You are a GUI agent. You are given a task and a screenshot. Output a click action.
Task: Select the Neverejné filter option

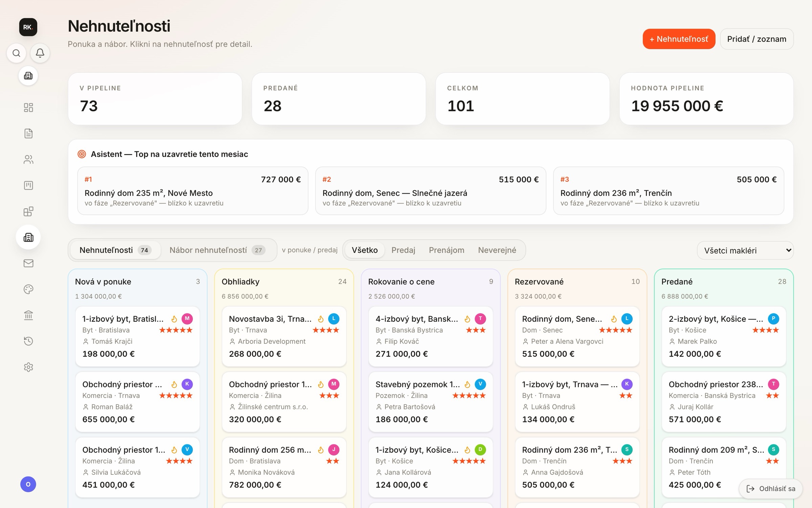[497, 250]
